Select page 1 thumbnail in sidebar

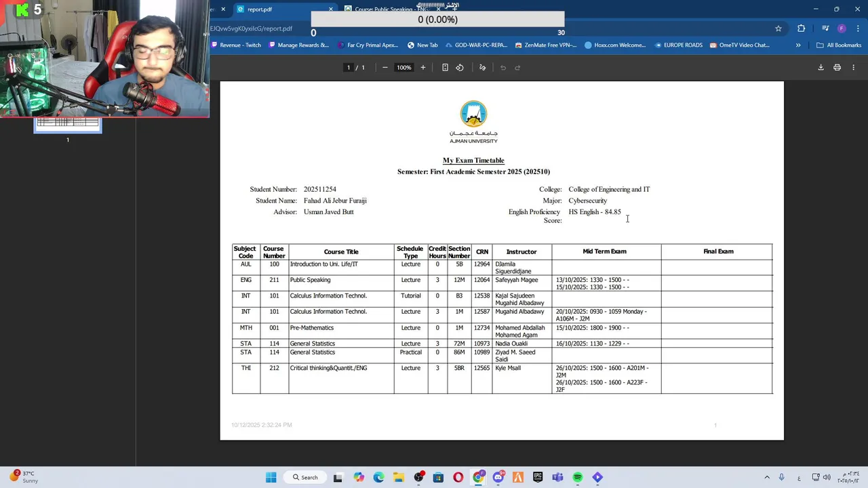[68, 125]
